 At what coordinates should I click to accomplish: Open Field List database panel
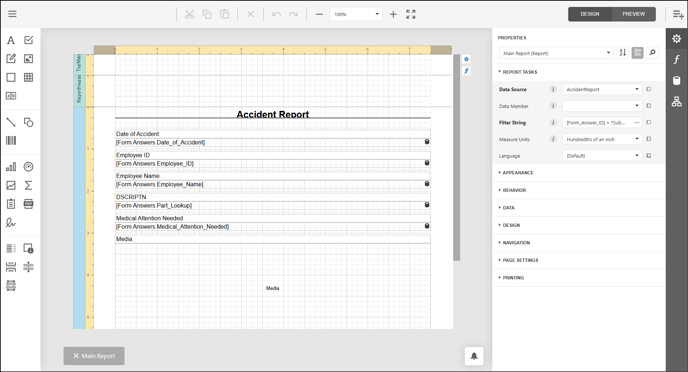[677, 81]
